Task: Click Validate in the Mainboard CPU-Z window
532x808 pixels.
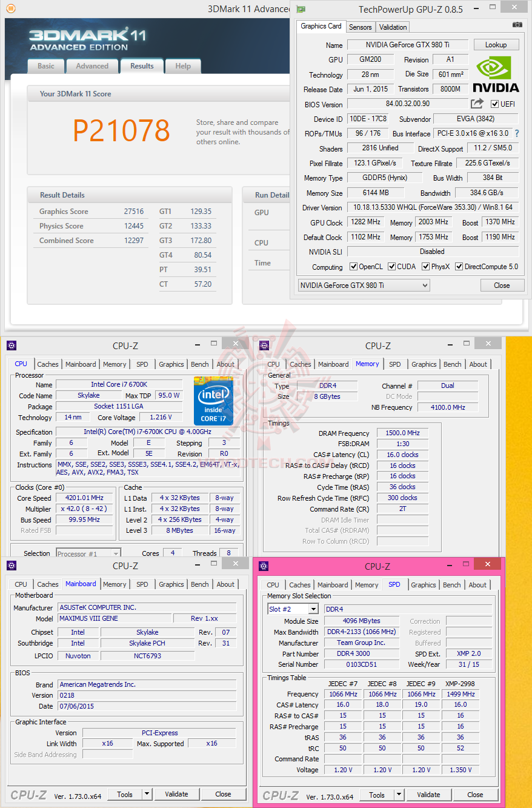Action: (176, 794)
